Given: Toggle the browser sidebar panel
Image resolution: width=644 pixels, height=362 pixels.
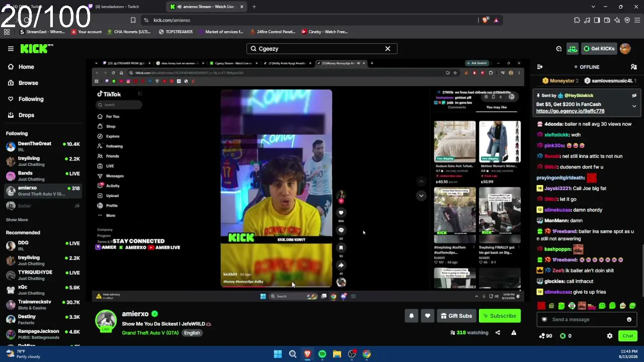Looking at the screenshot, I should click(x=597, y=20).
